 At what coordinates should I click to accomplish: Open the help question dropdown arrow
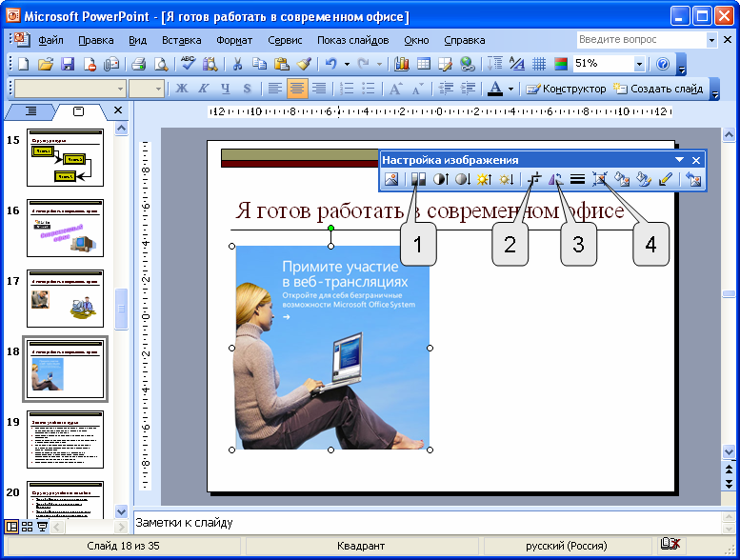point(711,41)
